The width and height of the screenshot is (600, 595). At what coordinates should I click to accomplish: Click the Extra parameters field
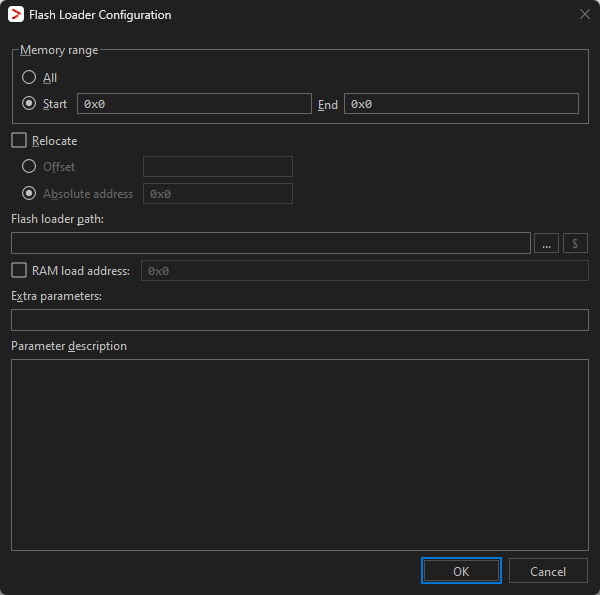(x=300, y=320)
